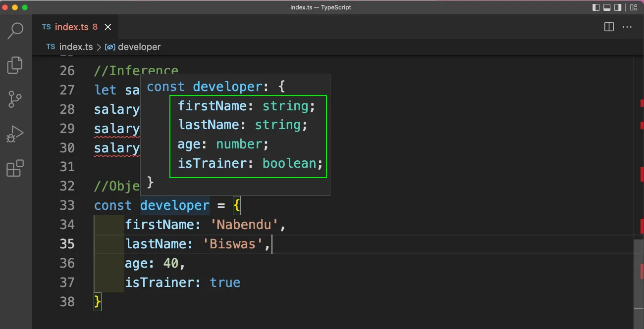The width and height of the screenshot is (644, 329).
Task: Open the Extensions view
Action: coord(15,168)
